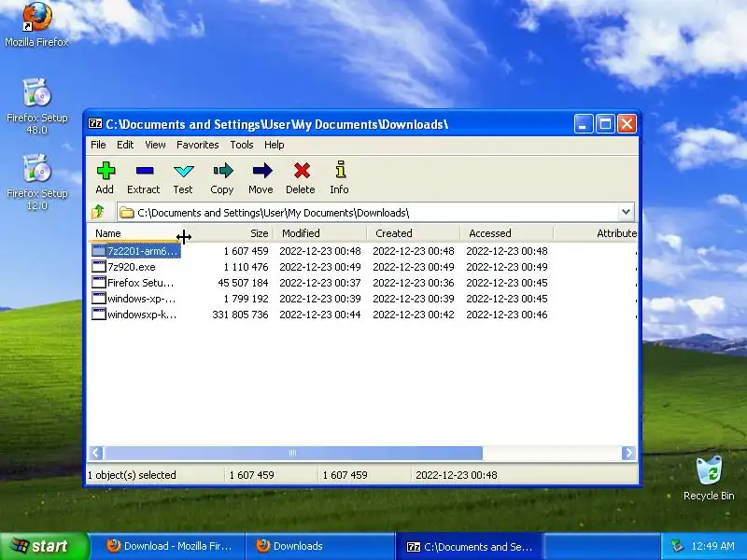Click the modified date 2022-12-23 00:37
Screen dimensions: 747x560
(320, 283)
